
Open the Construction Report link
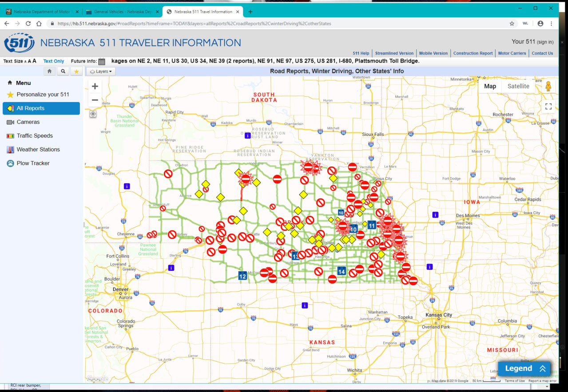473,53
